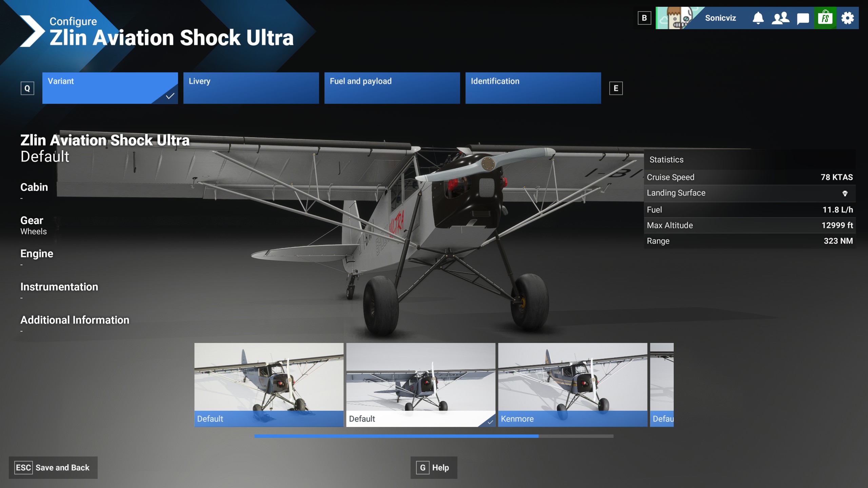Click the aircraft name above Default in left panel
Viewport: 868px width, 488px height.
[105, 140]
